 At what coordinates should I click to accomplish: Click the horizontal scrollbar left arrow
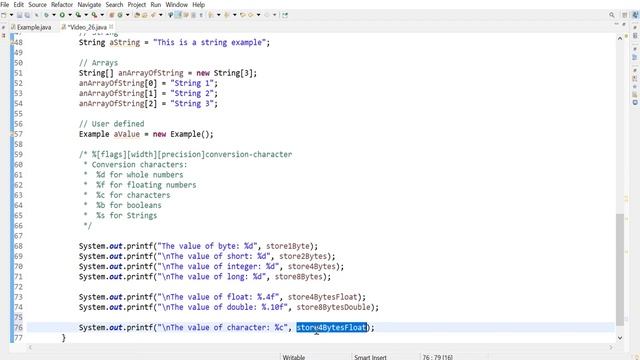point(30,347)
